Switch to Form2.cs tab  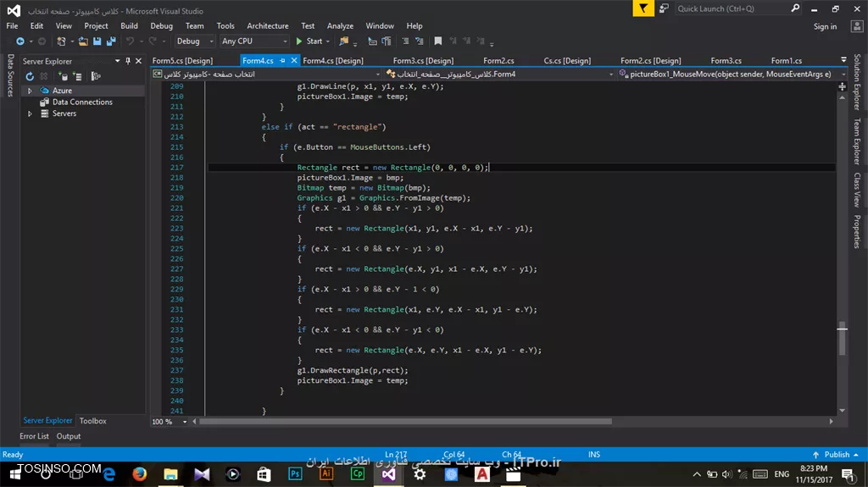(x=498, y=61)
